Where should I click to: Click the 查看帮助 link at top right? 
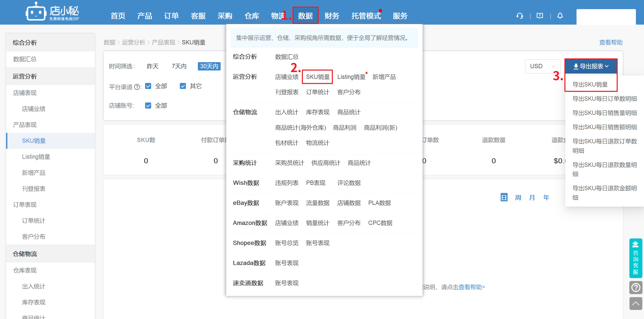[611, 42]
